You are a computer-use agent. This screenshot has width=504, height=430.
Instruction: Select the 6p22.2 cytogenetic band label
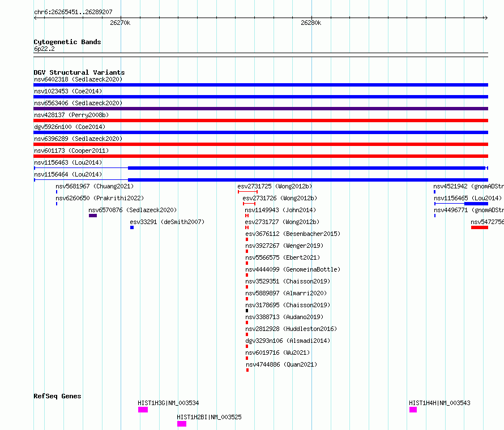[x=44, y=49]
